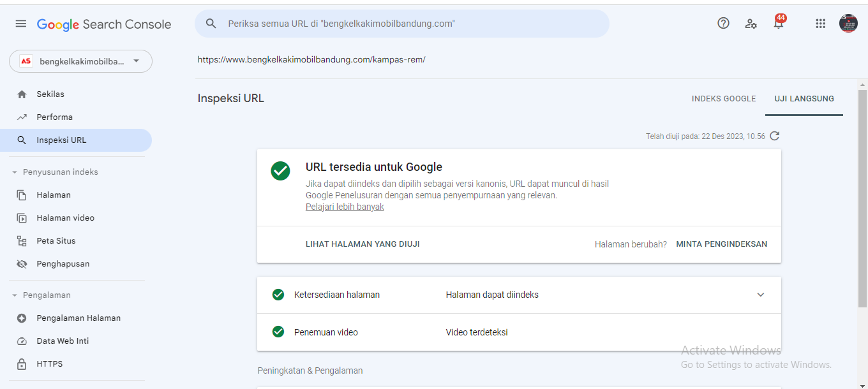Click the Sekilas home icon
Screen dimensions: 868x389
(22, 94)
